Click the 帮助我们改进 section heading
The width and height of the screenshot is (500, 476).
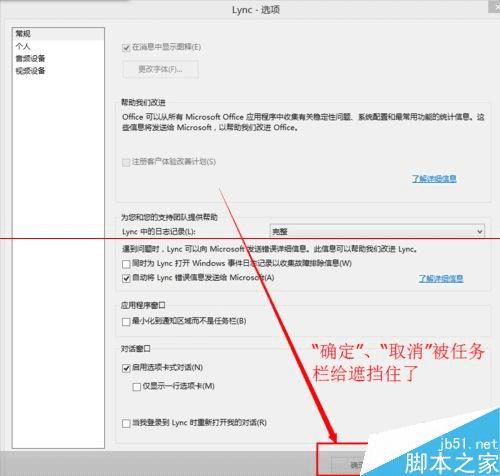coord(143,102)
